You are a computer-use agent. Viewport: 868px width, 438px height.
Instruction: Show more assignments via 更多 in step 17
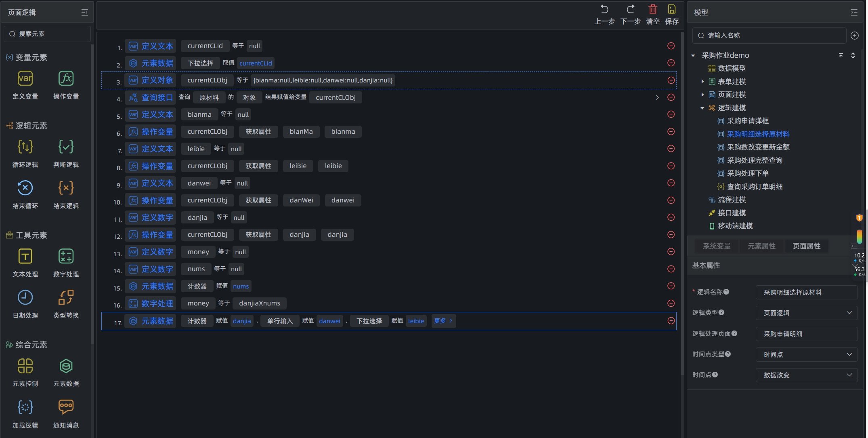pyautogui.click(x=443, y=321)
